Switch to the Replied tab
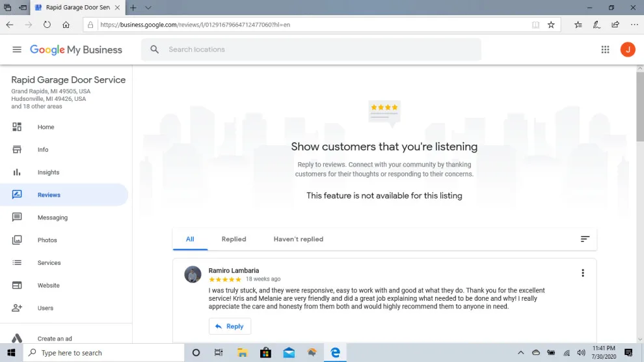644x362 pixels. pyautogui.click(x=234, y=239)
